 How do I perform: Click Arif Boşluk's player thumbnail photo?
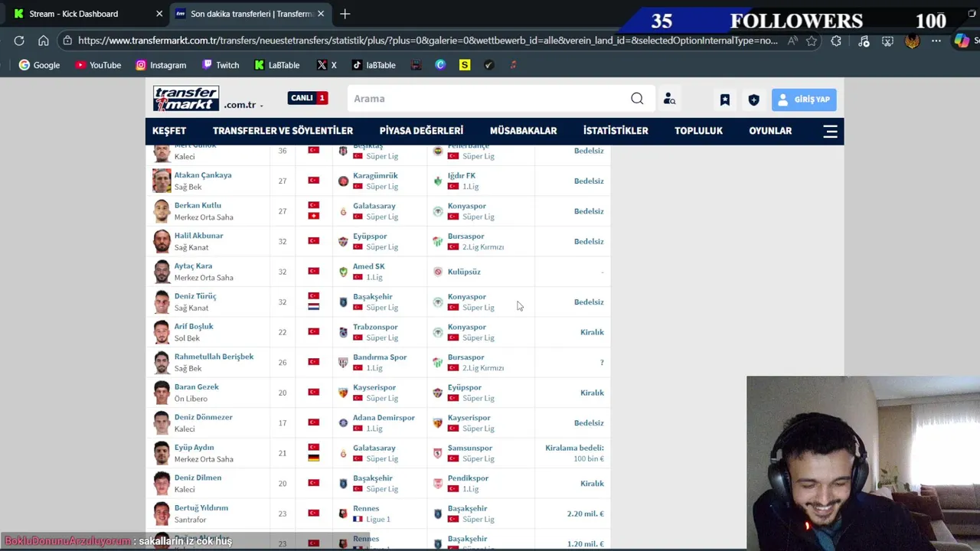[162, 332]
